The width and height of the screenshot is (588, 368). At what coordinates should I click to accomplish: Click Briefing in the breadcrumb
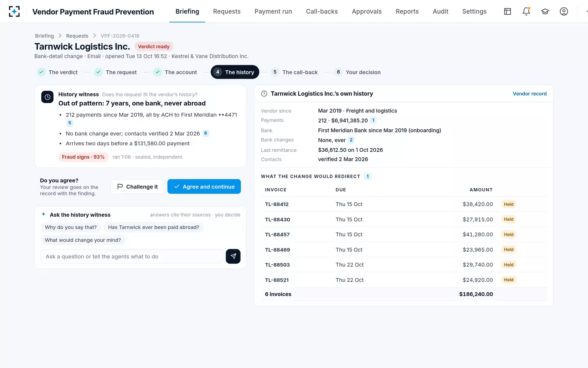point(45,36)
